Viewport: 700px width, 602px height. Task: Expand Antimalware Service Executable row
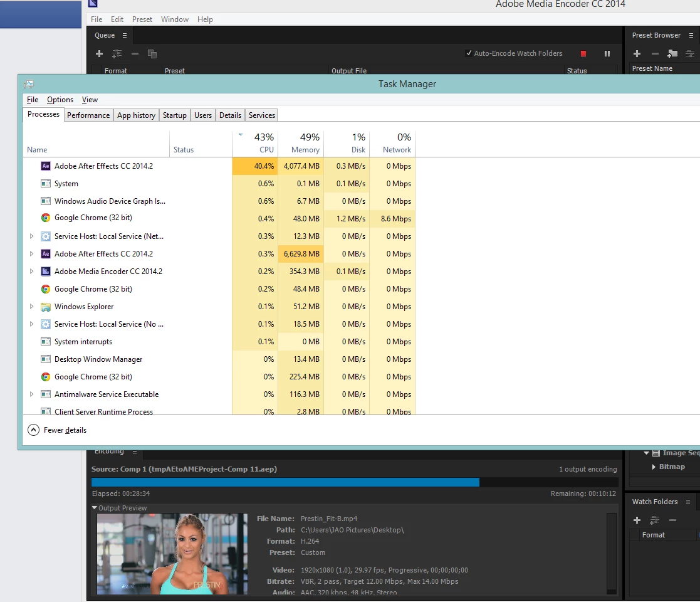point(31,394)
